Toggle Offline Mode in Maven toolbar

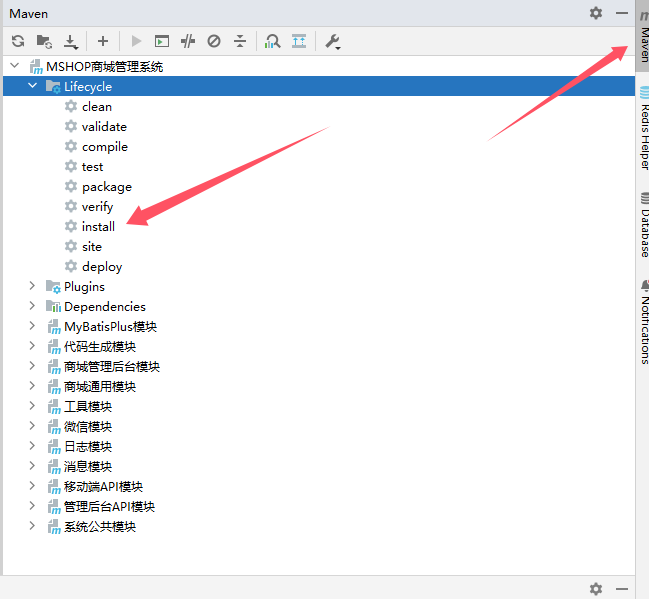(188, 41)
